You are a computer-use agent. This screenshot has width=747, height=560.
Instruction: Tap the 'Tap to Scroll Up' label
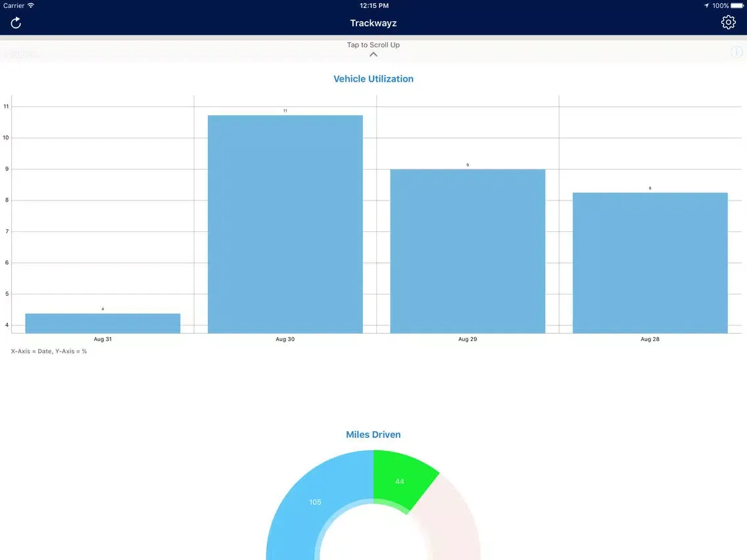[x=373, y=45]
